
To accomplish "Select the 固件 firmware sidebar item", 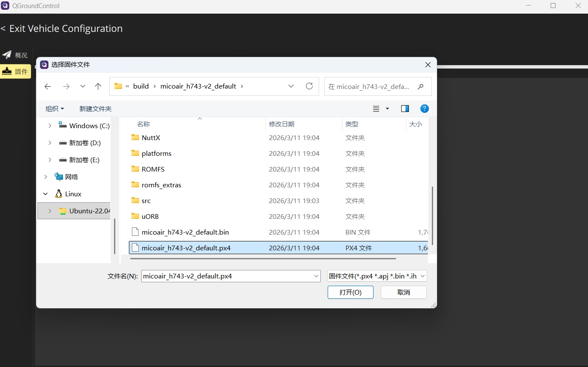I will 15,72.
